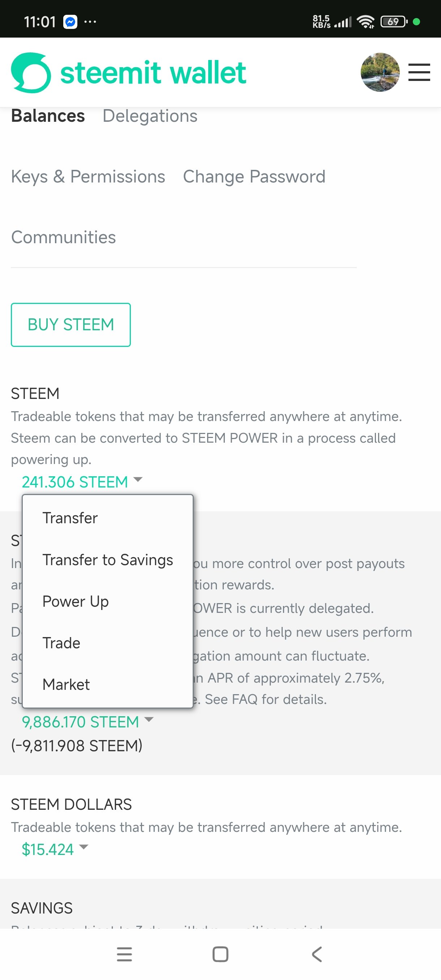Tap the battery indicator icon

coord(394,22)
